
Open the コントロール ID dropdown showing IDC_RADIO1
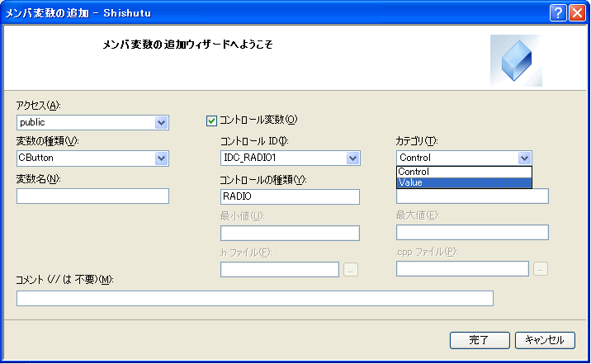pos(352,158)
